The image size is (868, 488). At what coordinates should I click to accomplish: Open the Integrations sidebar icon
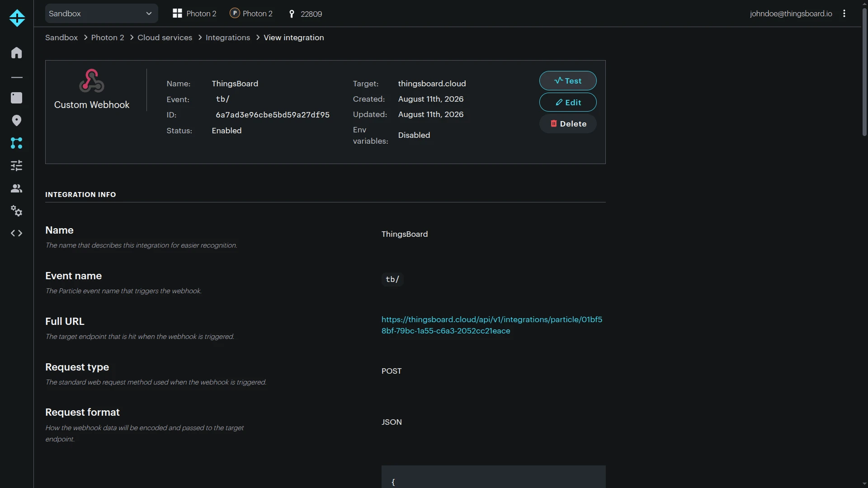click(17, 143)
